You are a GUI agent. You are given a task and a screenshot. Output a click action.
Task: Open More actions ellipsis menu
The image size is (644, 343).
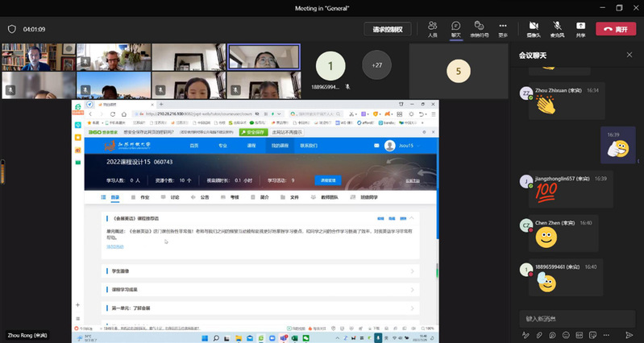pyautogui.click(x=503, y=28)
